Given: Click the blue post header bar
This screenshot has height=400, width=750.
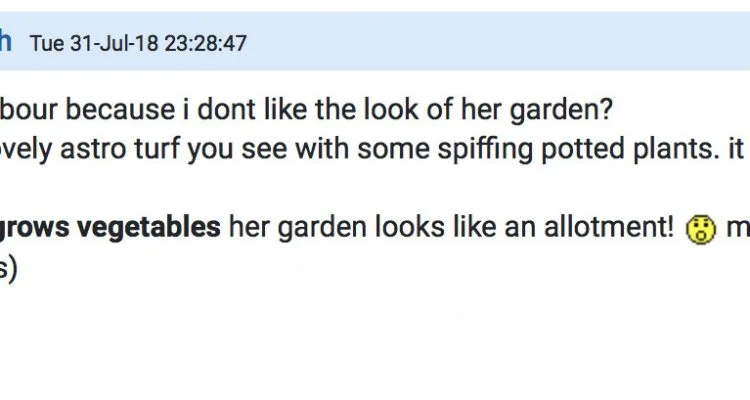Looking at the screenshot, I should click(x=375, y=41).
